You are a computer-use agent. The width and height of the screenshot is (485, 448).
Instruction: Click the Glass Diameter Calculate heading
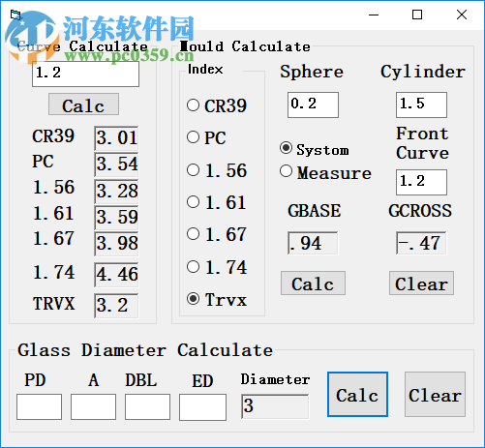pos(145,350)
